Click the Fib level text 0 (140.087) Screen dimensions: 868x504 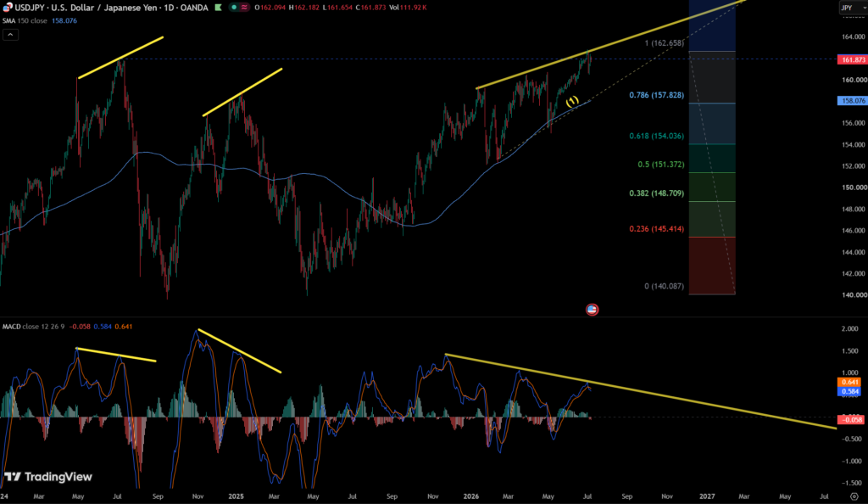coord(664,286)
